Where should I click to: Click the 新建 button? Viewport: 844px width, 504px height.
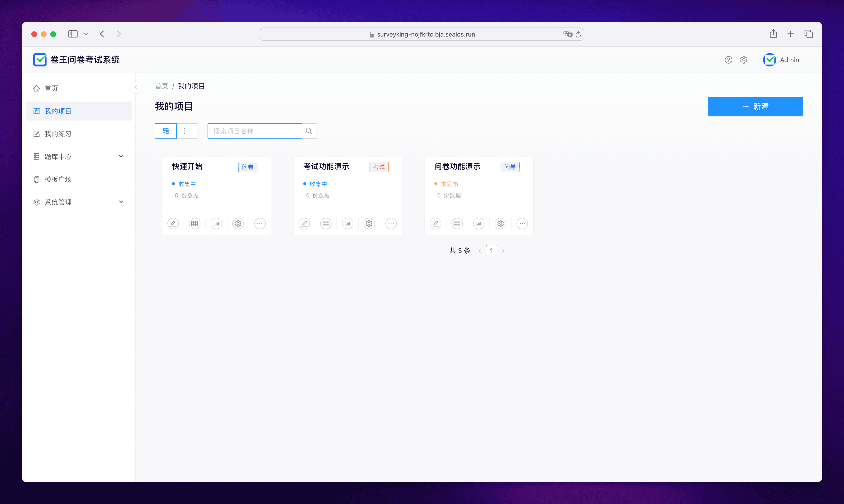[x=755, y=106]
